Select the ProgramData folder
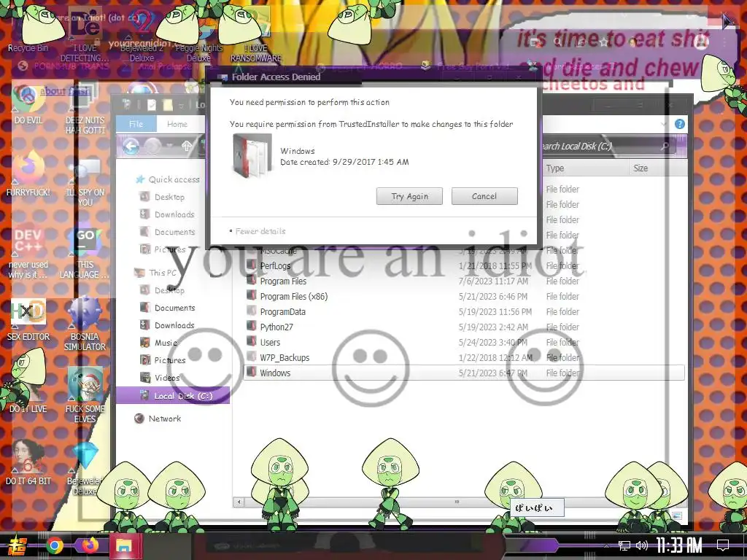The height and width of the screenshot is (560, 747). point(465,311)
